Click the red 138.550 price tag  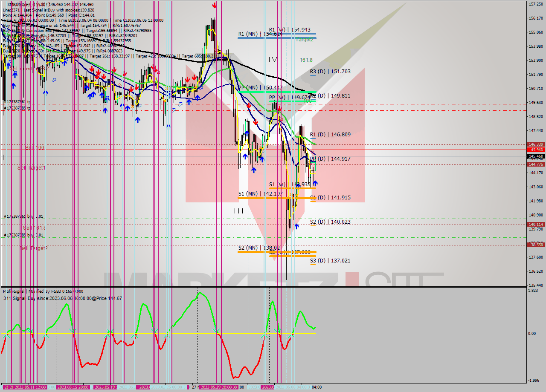point(535,245)
